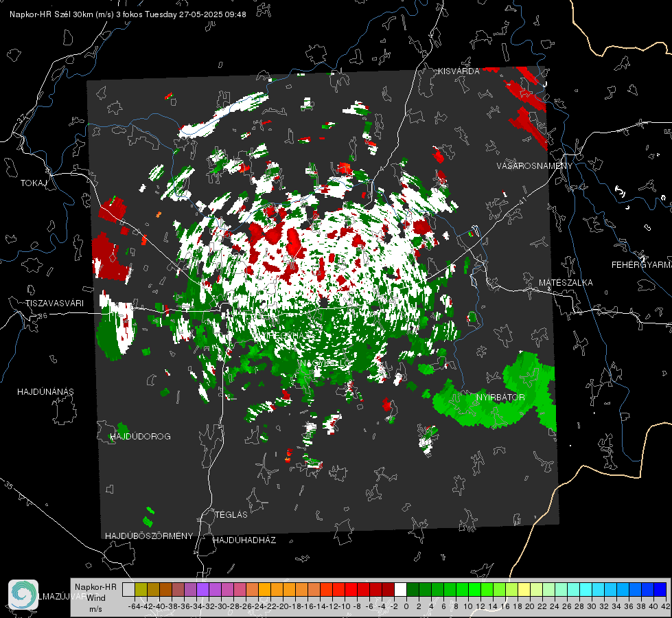
Task: Click the 42 legend scale value
Action: click(665, 606)
